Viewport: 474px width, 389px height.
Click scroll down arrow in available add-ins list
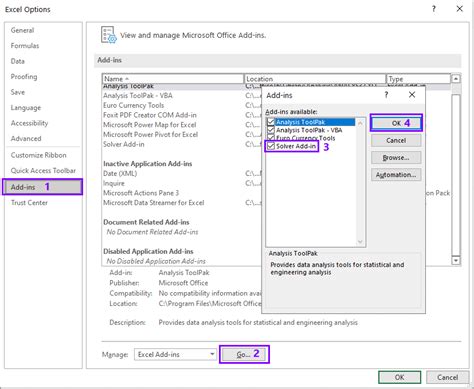pyautogui.click(x=360, y=242)
